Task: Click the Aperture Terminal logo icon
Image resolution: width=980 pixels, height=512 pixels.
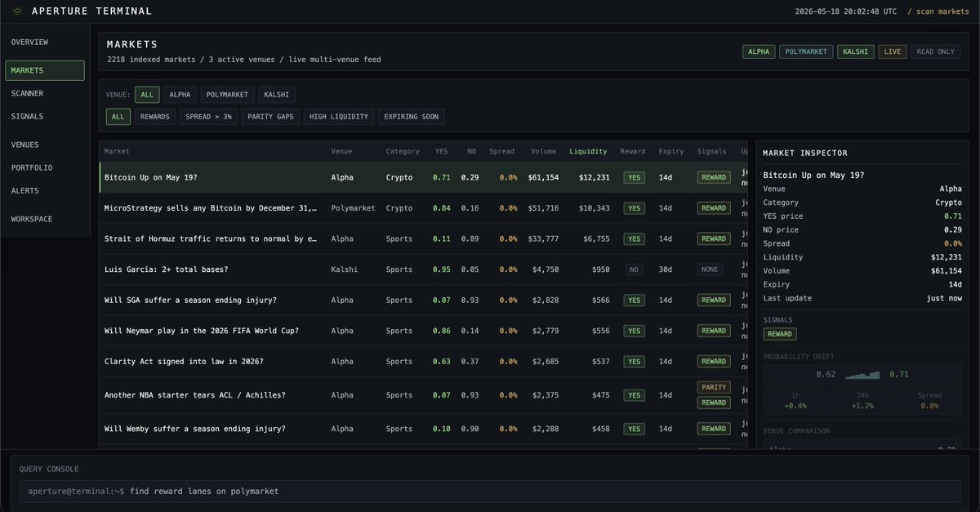Action: click(x=17, y=11)
